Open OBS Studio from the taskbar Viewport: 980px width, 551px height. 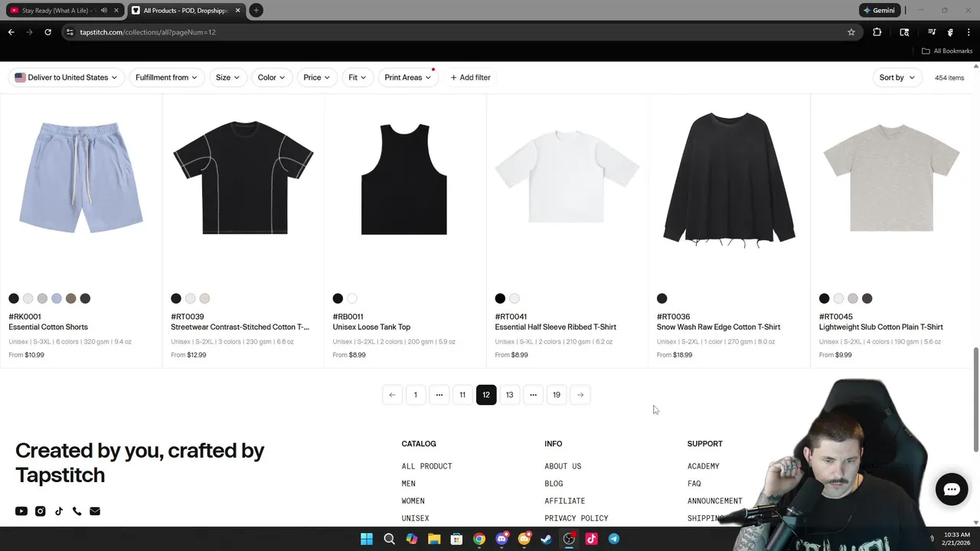[x=569, y=539]
